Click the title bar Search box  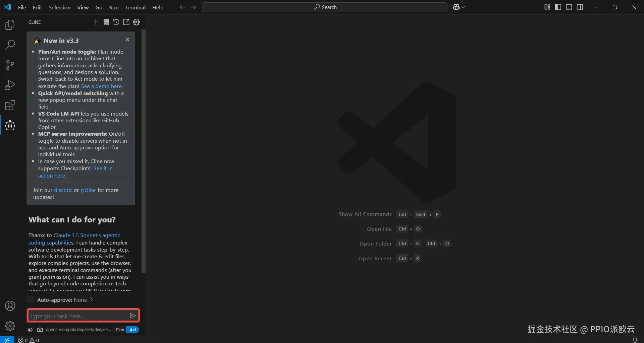325,7
